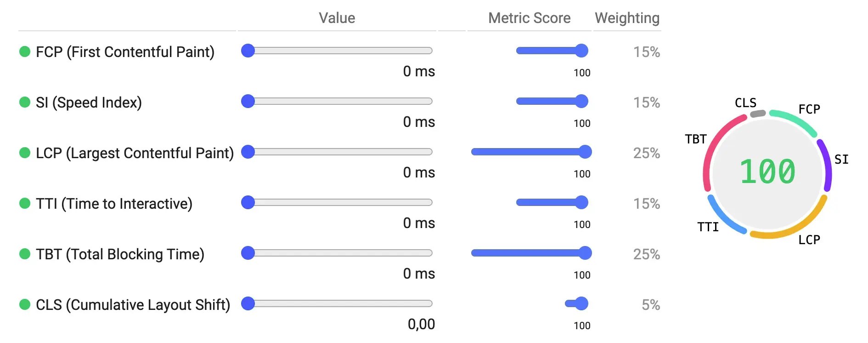Click the SI (Speed Index) label

(x=89, y=103)
